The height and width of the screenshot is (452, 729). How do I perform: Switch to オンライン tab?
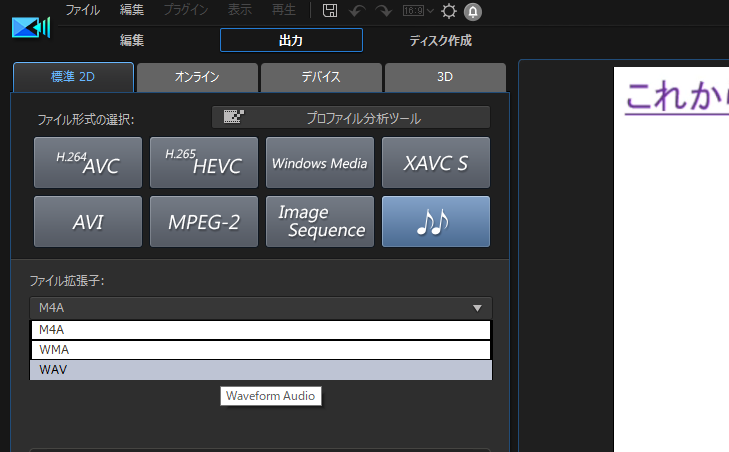click(197, 77)
